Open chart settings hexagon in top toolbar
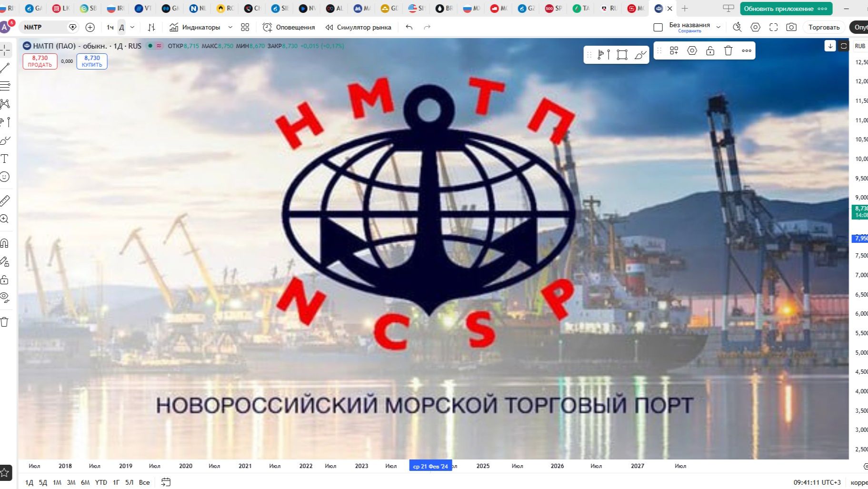This screenshot has height=489, width=868. [x=756, y=27]
